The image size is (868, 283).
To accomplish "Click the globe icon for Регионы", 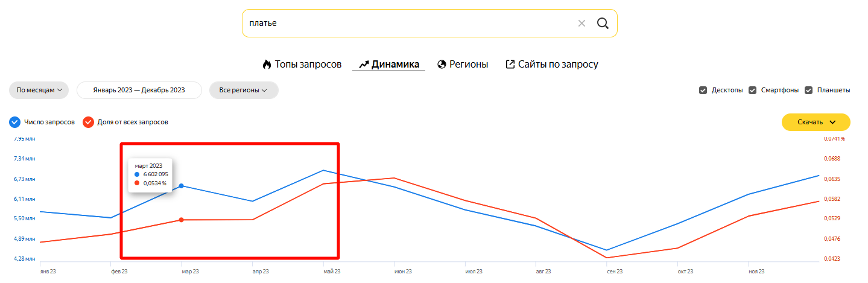I will (x=442, y=65).
